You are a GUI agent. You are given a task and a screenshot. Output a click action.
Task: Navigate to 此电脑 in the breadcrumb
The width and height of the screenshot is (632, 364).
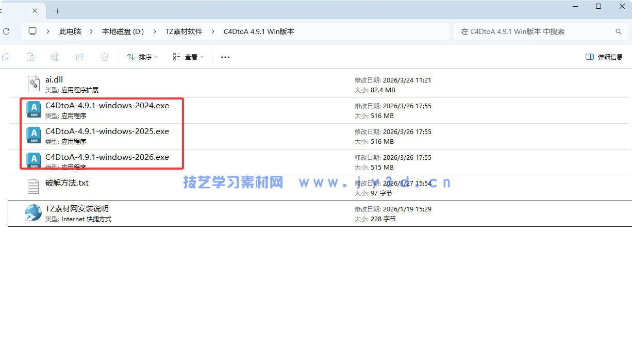(70, 31)
